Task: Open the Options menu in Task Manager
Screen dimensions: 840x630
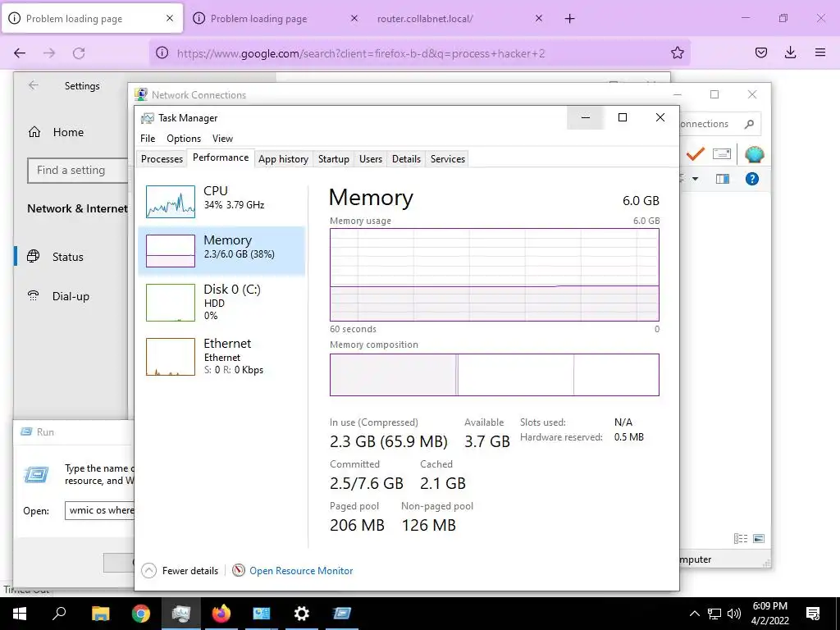Action: [184, 138]
